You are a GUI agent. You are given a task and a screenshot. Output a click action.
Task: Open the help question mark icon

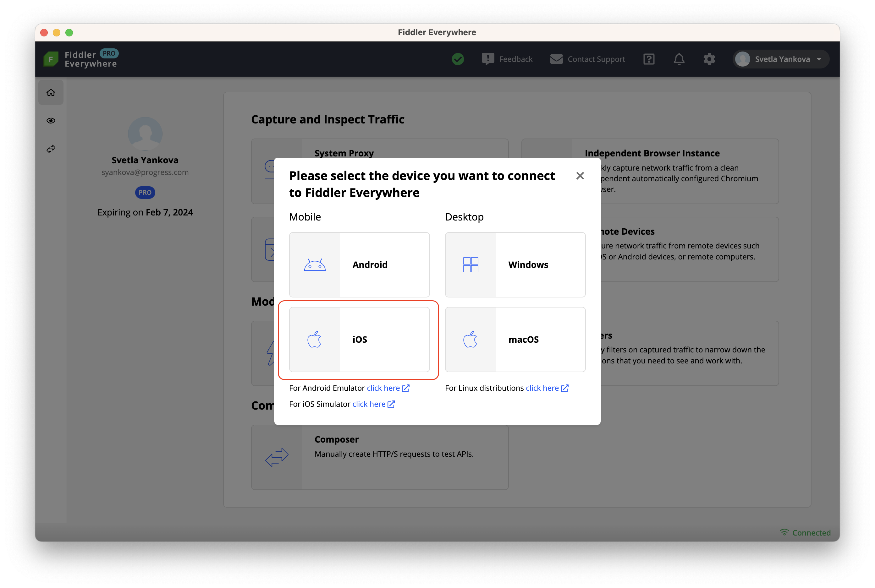tap(649, 59)
